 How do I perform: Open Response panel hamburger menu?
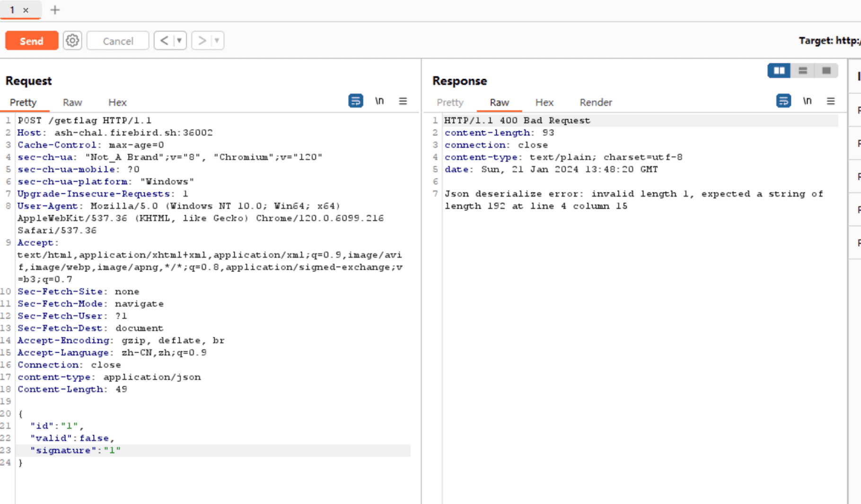click(x=830, y=101)
